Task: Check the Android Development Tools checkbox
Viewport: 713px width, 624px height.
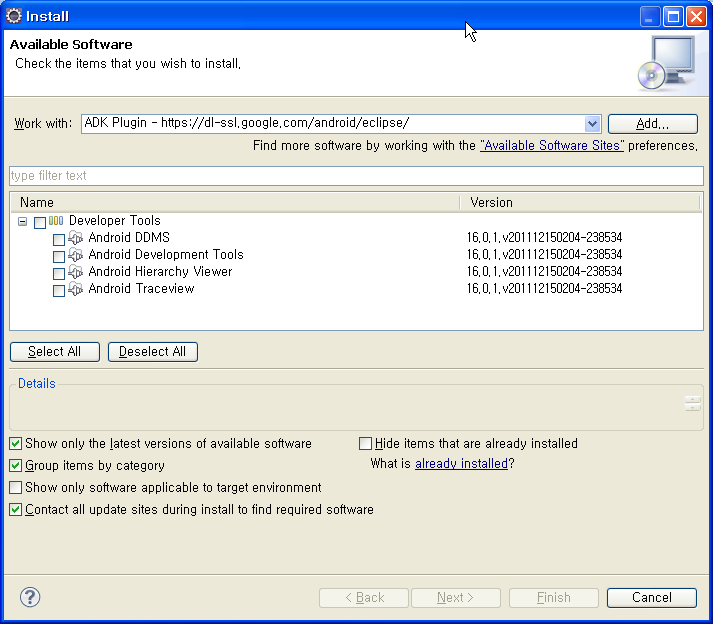Action: click(x=59, y=257)
